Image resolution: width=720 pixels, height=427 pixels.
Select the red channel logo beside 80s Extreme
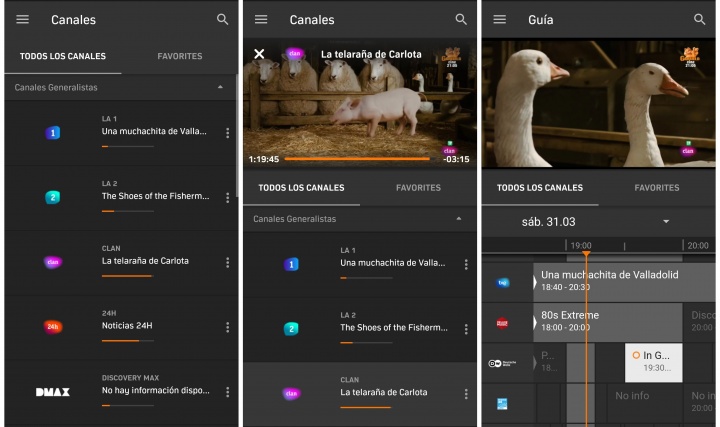coord(502,323)
